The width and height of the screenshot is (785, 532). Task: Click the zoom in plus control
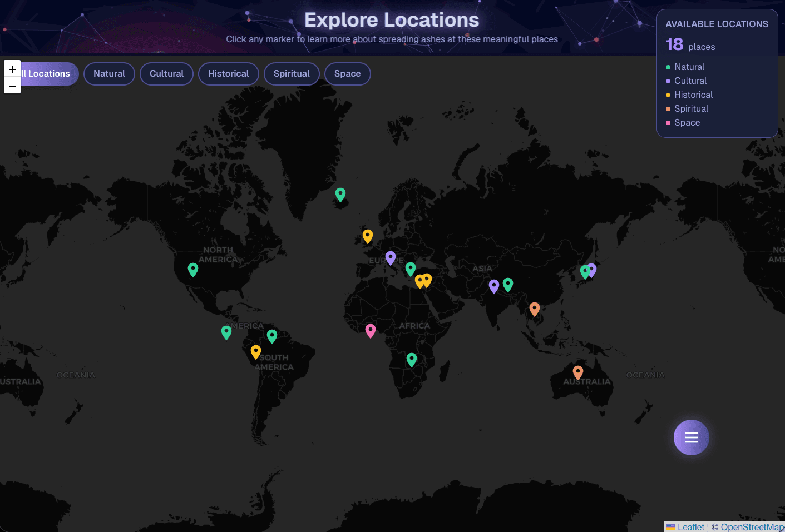12,69
